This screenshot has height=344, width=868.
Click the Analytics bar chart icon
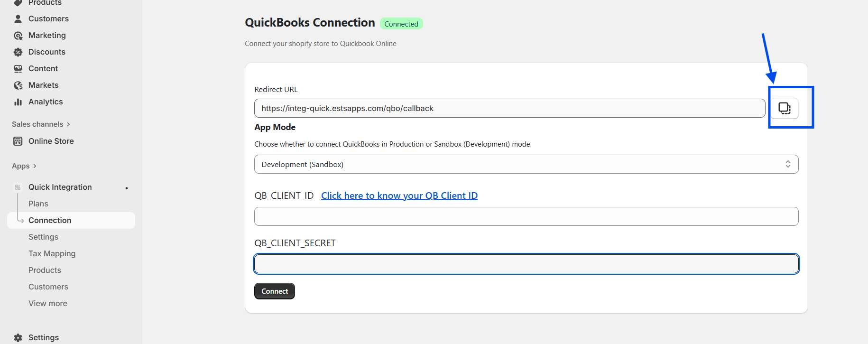click(18, 102)
